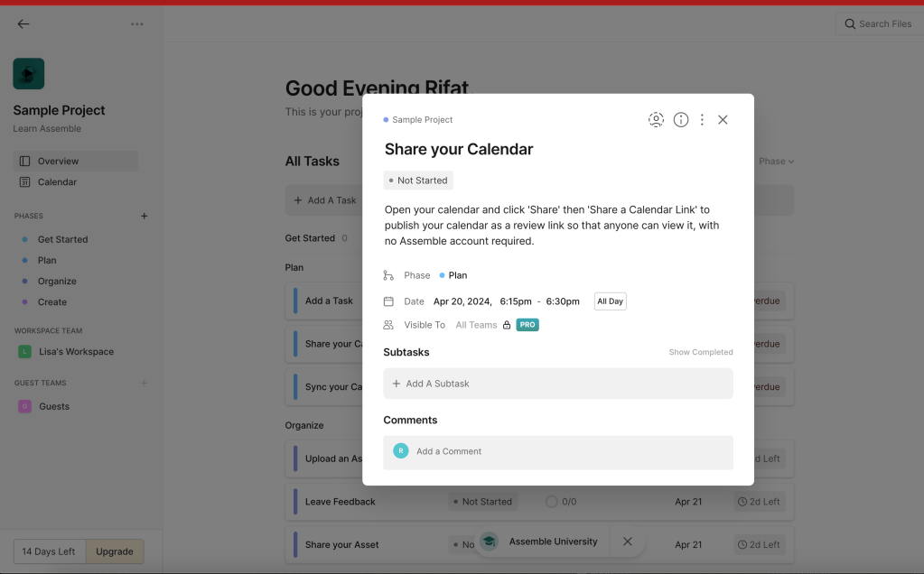Click the date Apr 20, 2024
The width and height of the screenshot is (924, 574).
462,301
